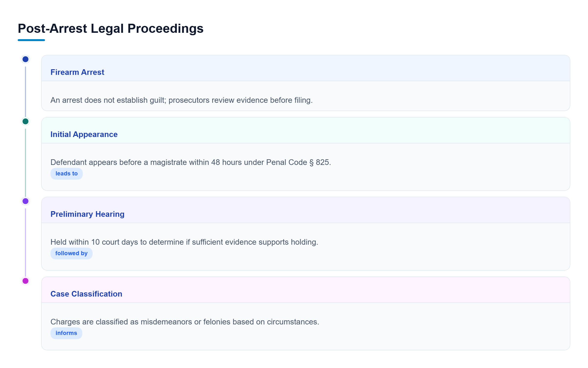Click text 'Held within 10 court days'

94,242
